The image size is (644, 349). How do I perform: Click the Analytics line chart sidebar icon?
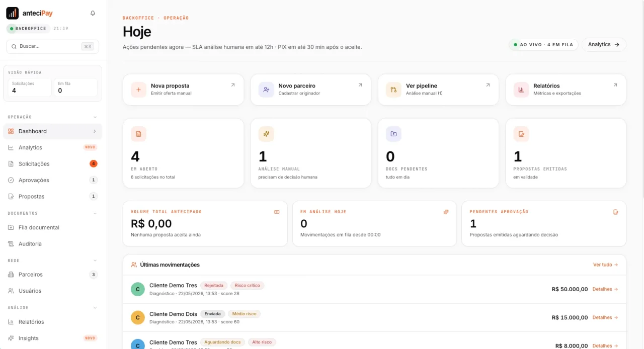[11, 148]
